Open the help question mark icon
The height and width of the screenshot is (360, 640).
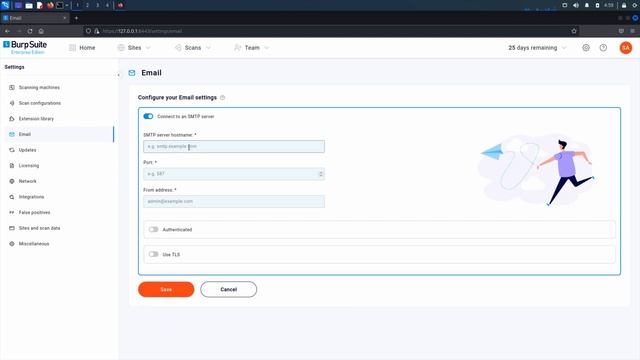coord(603,48)
